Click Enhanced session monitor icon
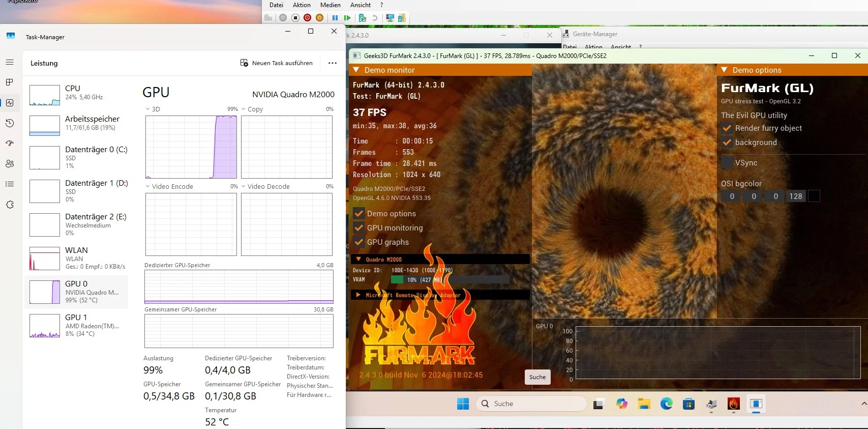 [390, 18]
